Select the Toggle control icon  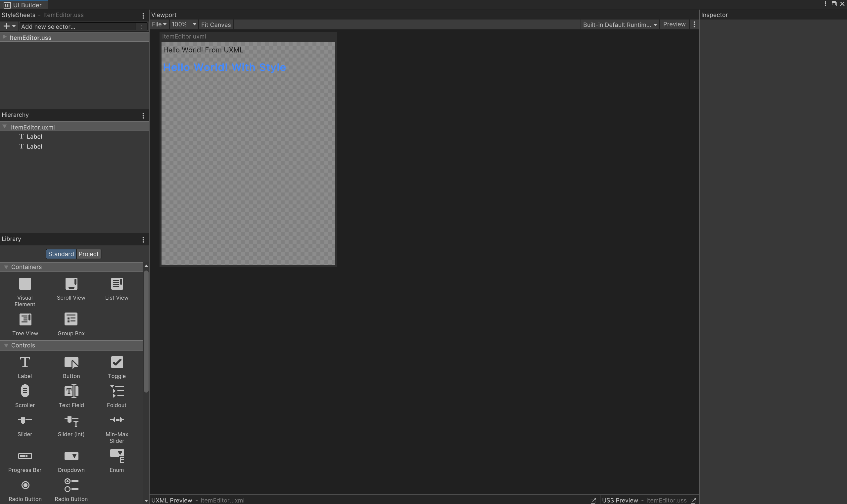117,362
